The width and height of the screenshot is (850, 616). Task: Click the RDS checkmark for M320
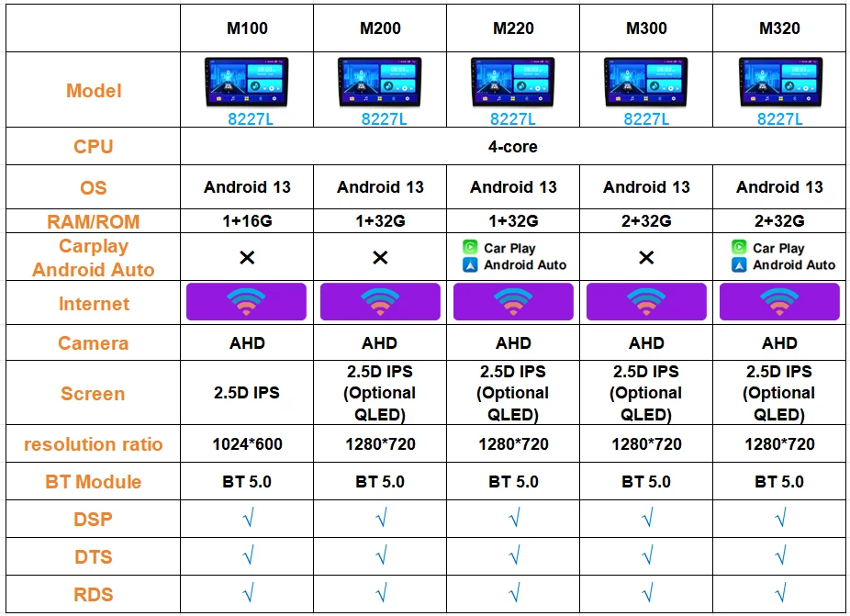coord(780,594)
